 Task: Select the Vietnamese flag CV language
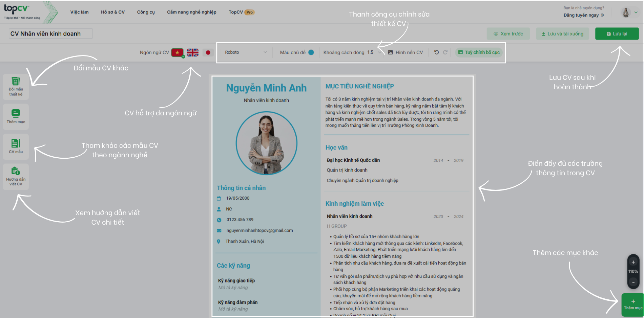(x=177, y=52)
